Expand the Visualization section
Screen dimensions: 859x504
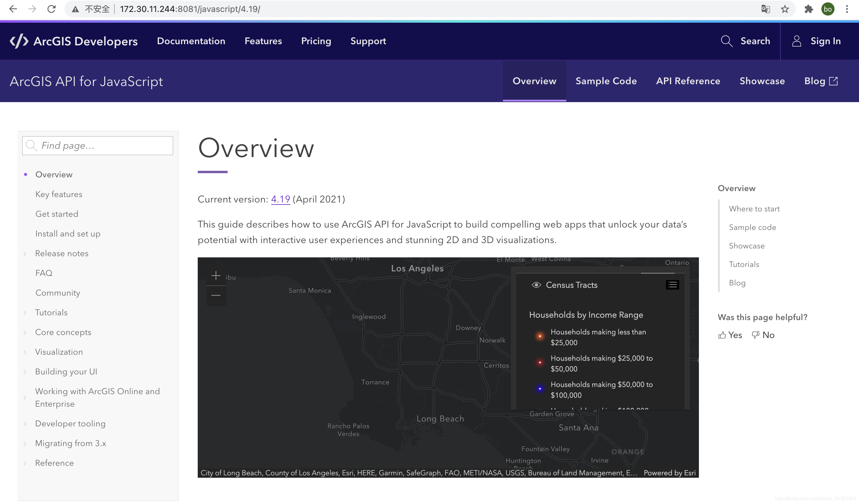(25, 352)
